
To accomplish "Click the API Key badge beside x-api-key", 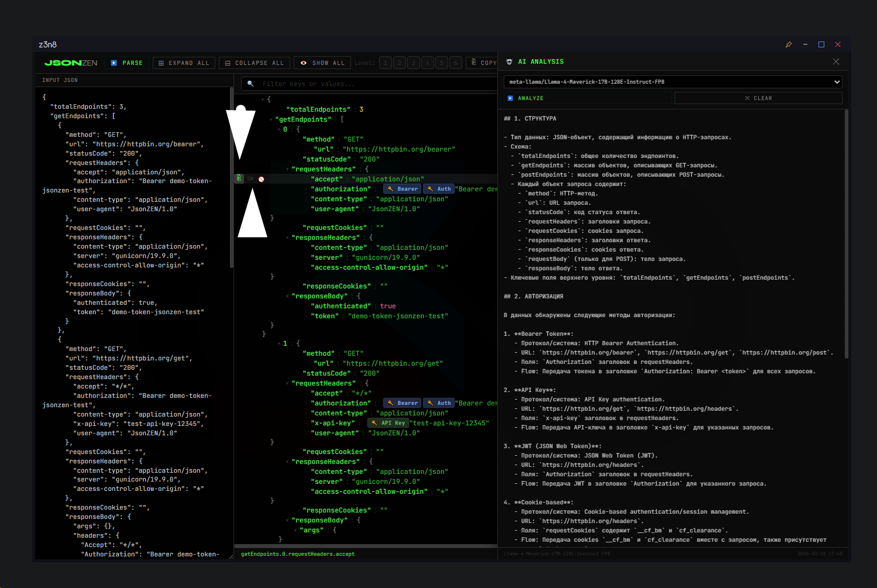I will click(x=388, y=423).
